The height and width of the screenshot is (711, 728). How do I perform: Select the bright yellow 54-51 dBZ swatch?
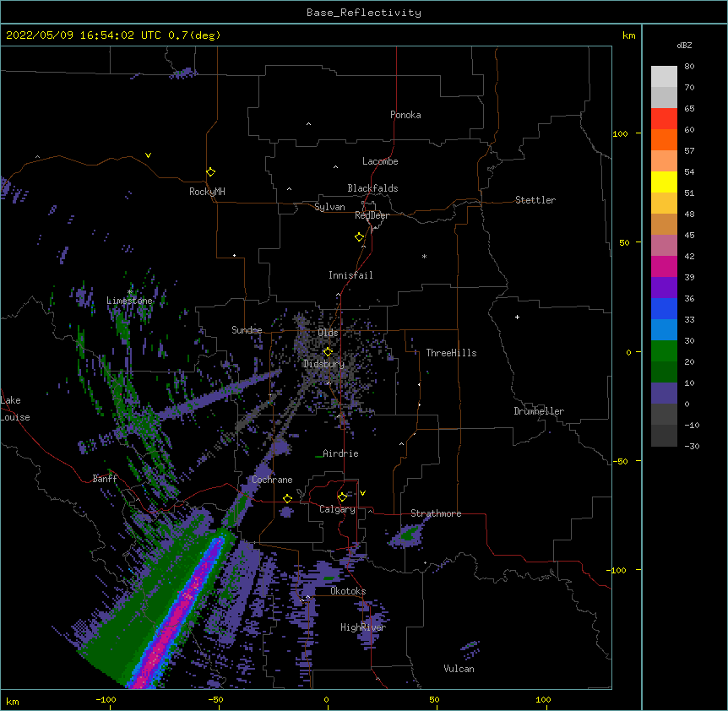click(664, 182)
